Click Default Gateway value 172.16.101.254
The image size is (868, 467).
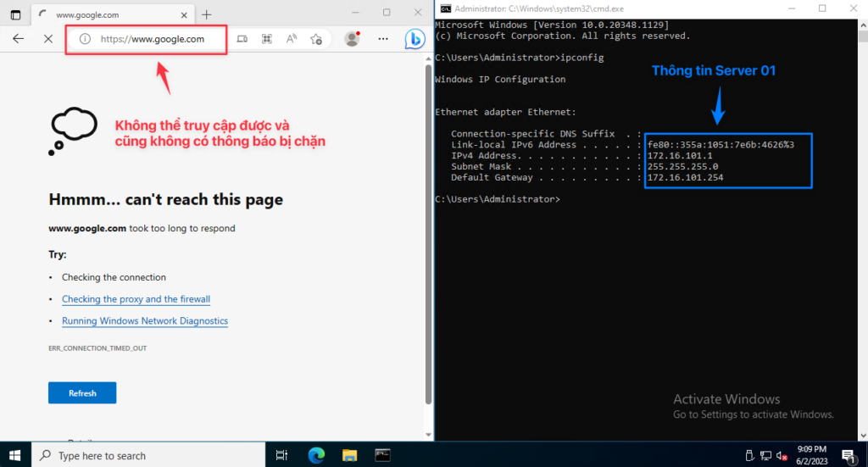point(685,178)
